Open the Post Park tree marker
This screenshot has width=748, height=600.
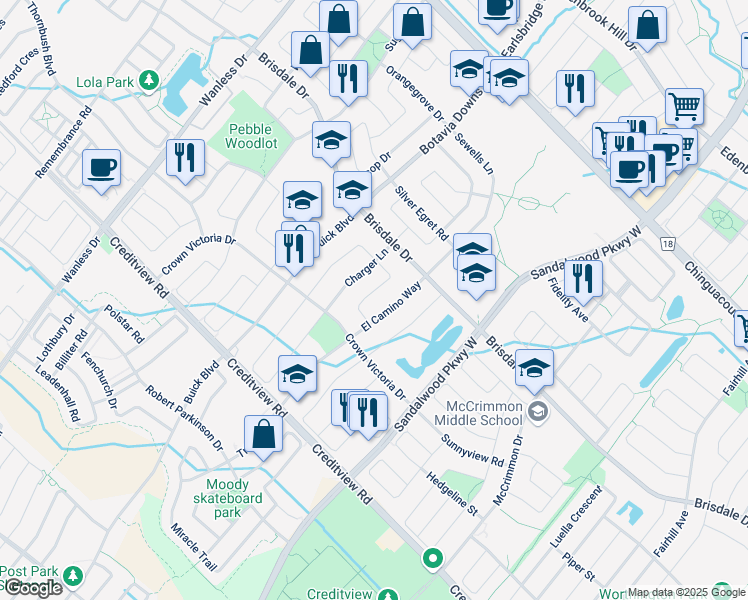pos(73,575)
